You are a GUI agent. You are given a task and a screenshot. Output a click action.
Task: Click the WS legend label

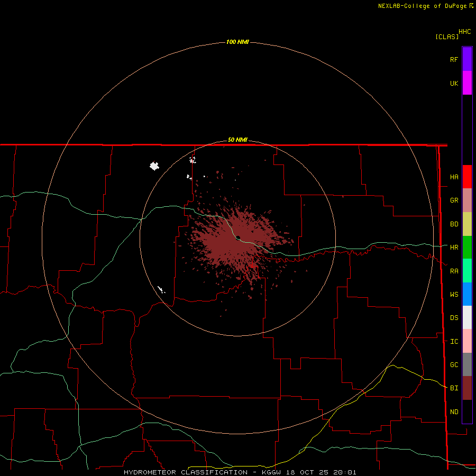[x=454, y=295]
